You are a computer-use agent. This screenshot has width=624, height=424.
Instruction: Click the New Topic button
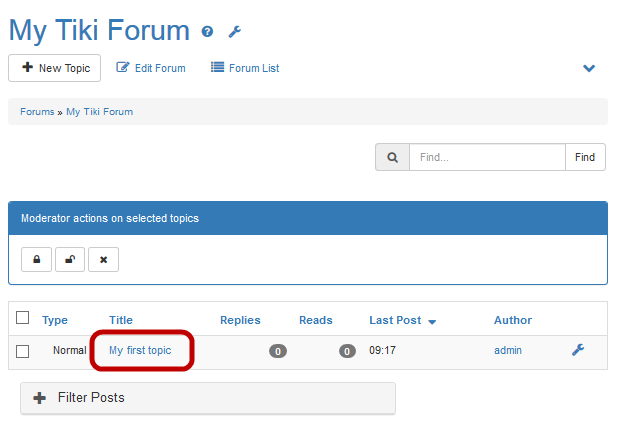tap(55, 68)
